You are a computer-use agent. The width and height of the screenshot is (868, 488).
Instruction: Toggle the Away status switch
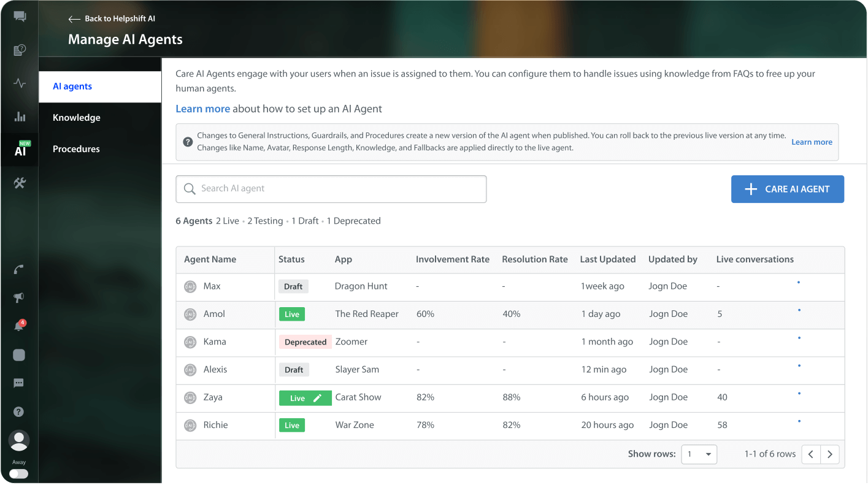click(19, 473)
